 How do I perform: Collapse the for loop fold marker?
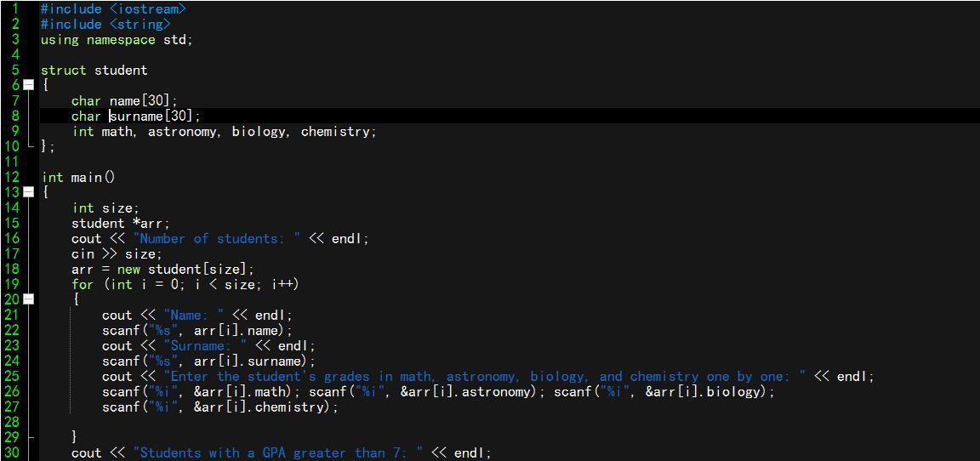29,299
